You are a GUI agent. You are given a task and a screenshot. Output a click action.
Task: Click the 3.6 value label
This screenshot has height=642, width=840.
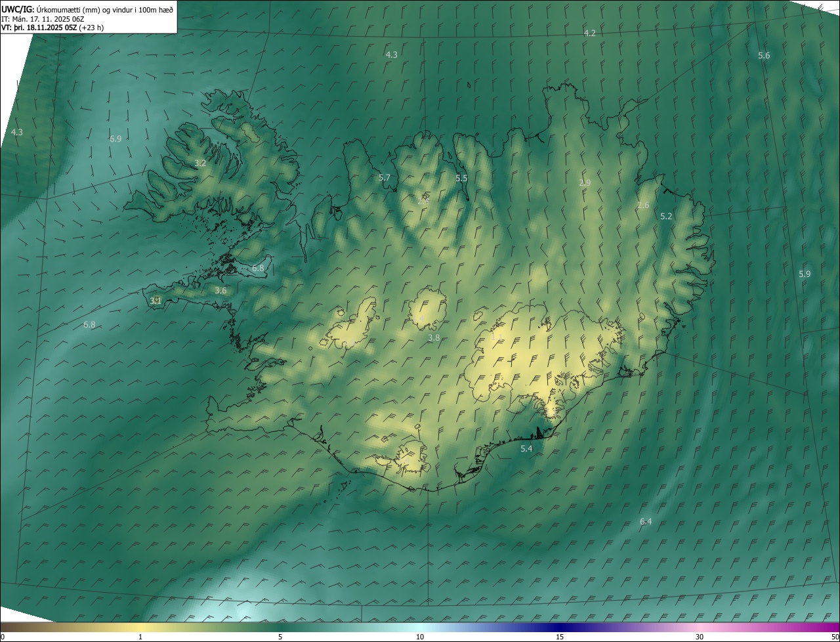click(220, 290)
